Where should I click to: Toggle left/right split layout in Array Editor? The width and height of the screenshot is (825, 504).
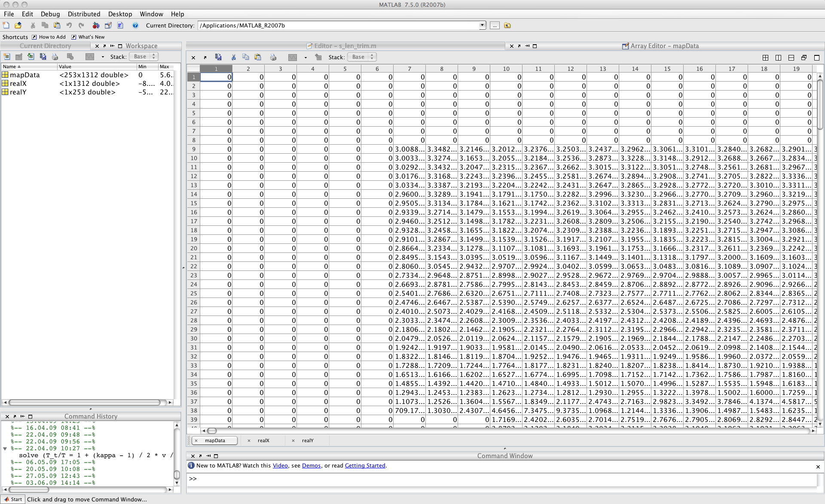click(778, 58)
